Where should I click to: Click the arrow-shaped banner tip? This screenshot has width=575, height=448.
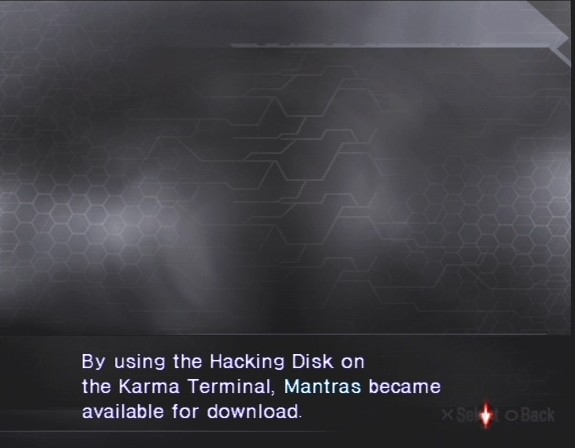[x=559, y=35]
